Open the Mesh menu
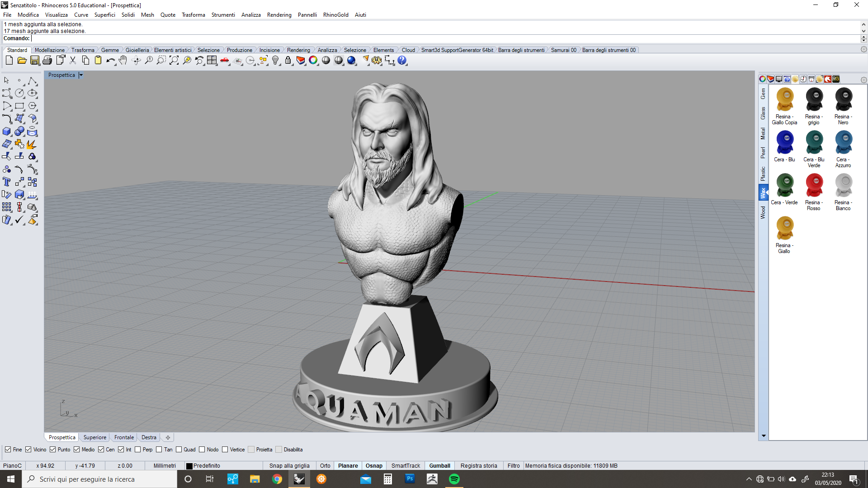The image size is (868, 488). (147, 15)
